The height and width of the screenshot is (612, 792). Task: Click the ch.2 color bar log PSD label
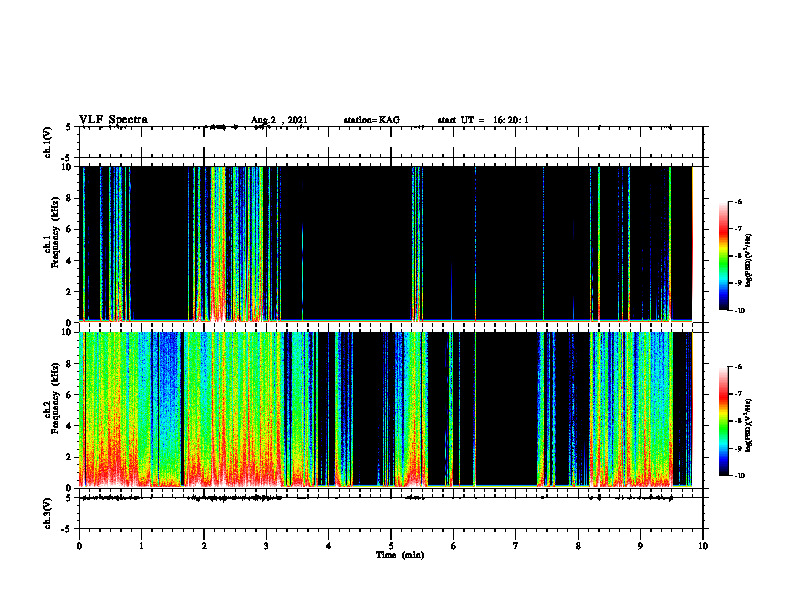click(749, 426)
